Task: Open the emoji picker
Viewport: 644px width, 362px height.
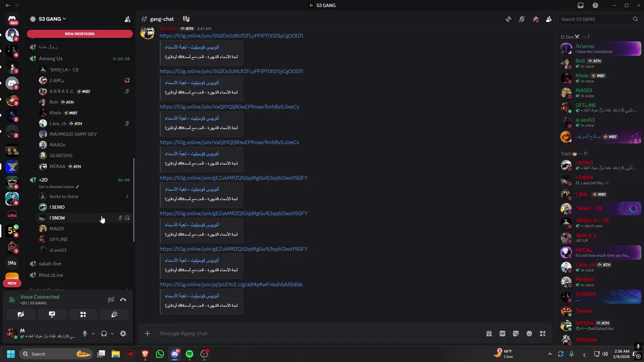Action: pyautogui.click(x=529, y=333)
